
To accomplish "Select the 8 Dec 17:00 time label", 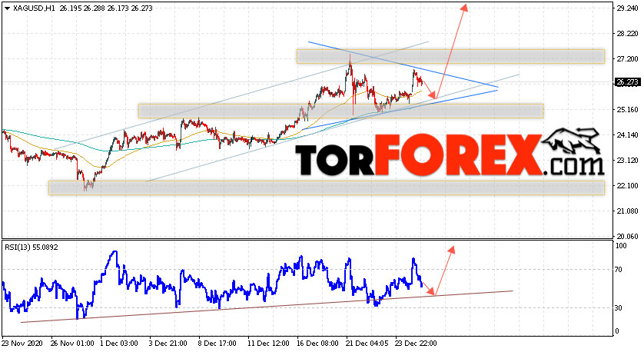I will click(x=217, y=343).
